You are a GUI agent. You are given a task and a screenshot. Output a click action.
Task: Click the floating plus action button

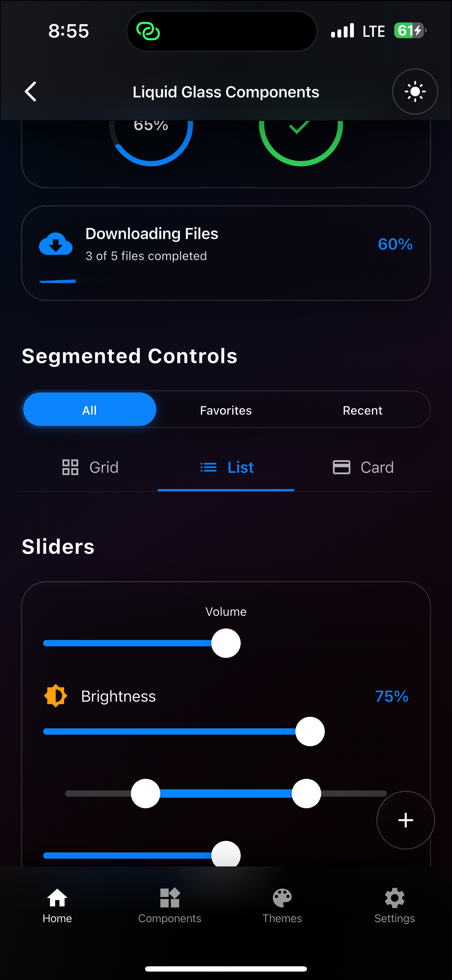(406, 820)
